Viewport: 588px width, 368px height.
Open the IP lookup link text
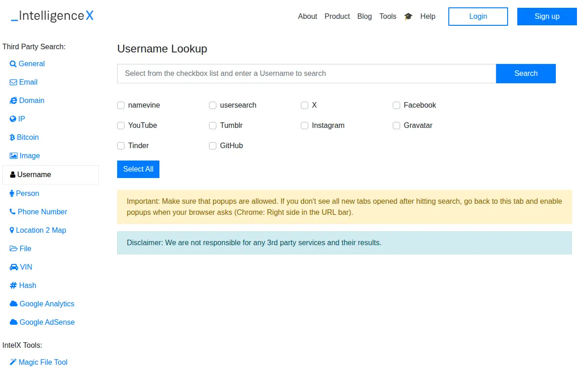point(22,119)
